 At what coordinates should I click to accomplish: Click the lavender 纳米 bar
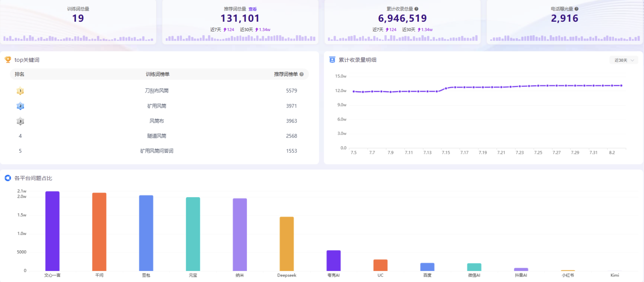(240, 234)
